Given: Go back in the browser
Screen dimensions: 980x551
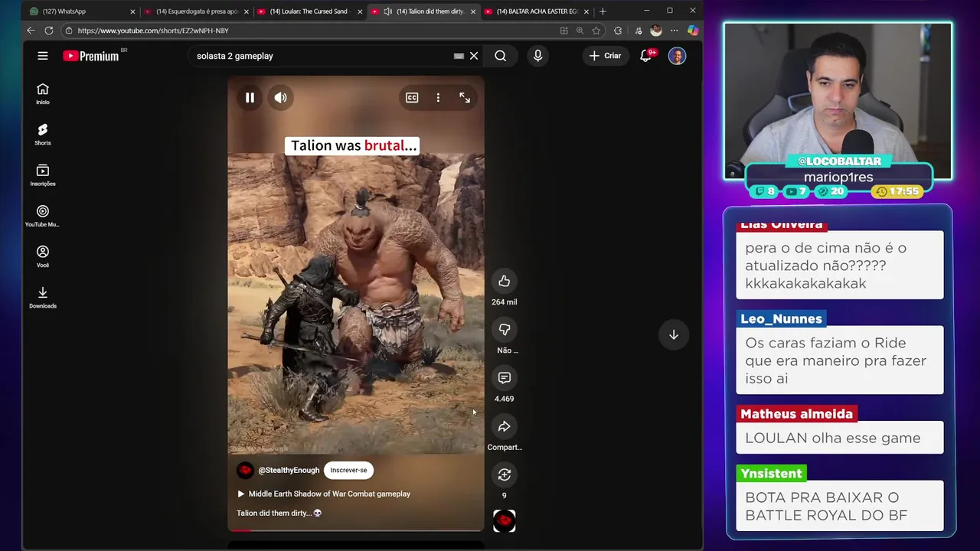Looking at the screenshot, I should [x=31, y=31].
